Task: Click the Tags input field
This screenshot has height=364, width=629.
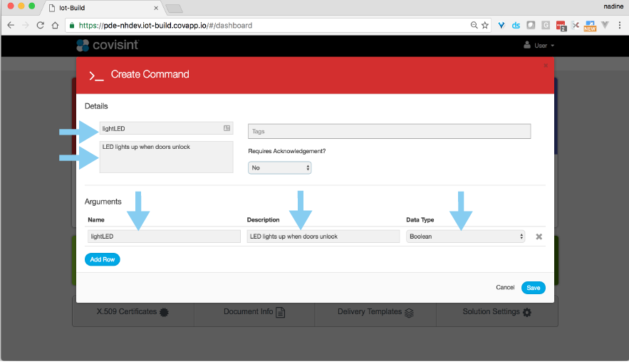Action: click(389, 131)
